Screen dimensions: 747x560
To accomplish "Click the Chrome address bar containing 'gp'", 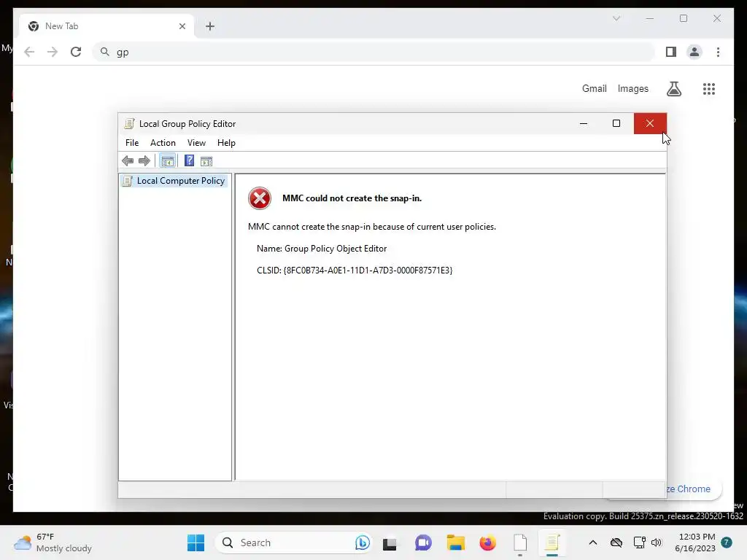I will pyautogui.click(x=373, y=52).
